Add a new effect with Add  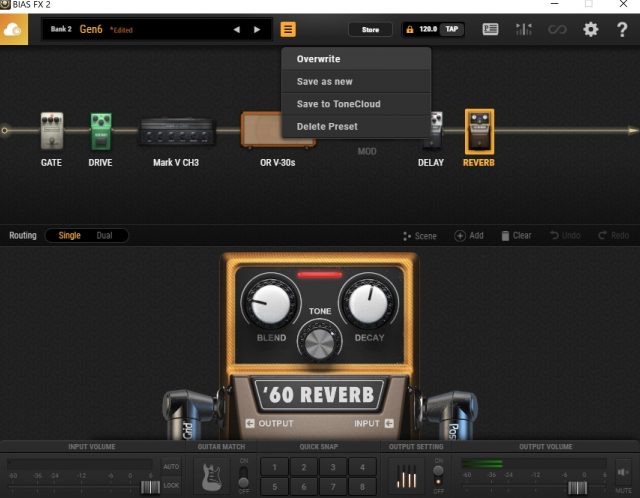point(469,236)
